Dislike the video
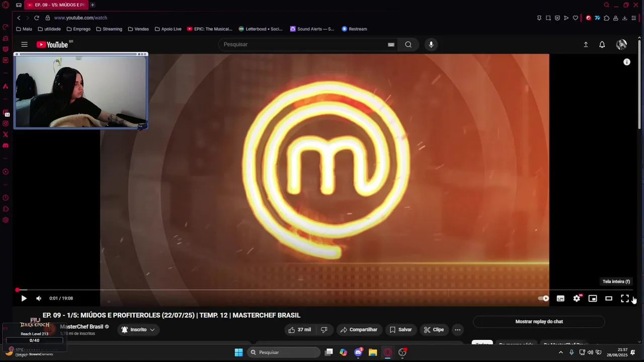Image resolution: width=644 pixels, height=362 pixels. click(324, 330)
